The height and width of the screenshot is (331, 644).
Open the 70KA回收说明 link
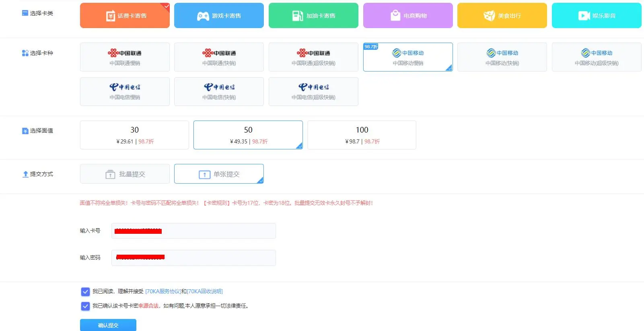pos(205,291)
